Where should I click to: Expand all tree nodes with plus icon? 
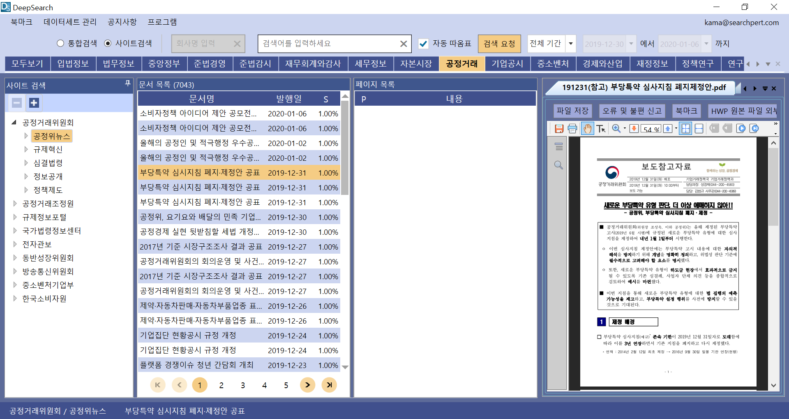33,102
